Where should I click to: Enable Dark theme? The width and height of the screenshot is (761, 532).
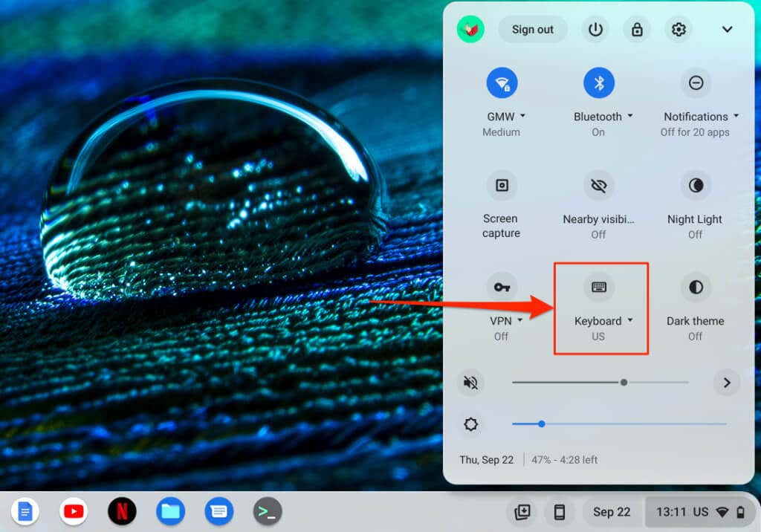point(696,287)
